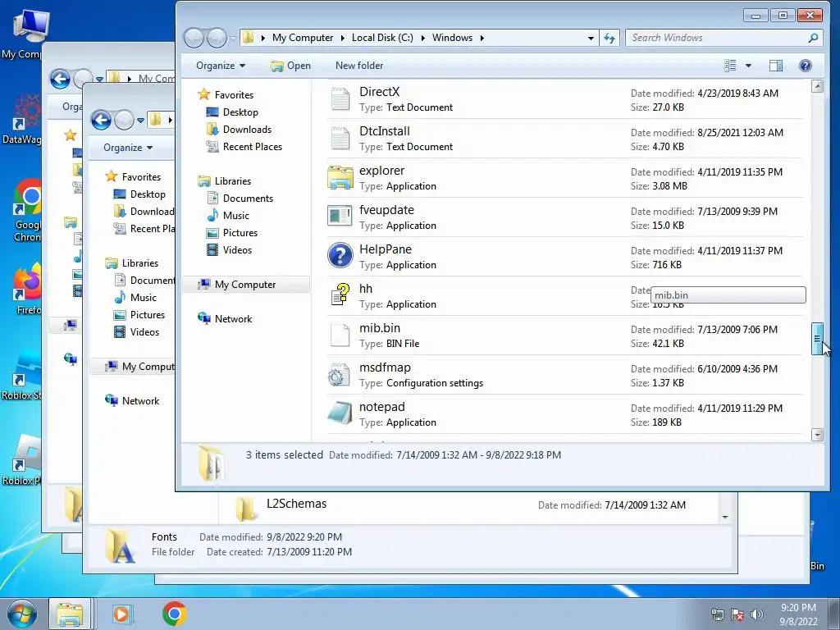Toggle the preview pane icon in front window

pos(776,66)
